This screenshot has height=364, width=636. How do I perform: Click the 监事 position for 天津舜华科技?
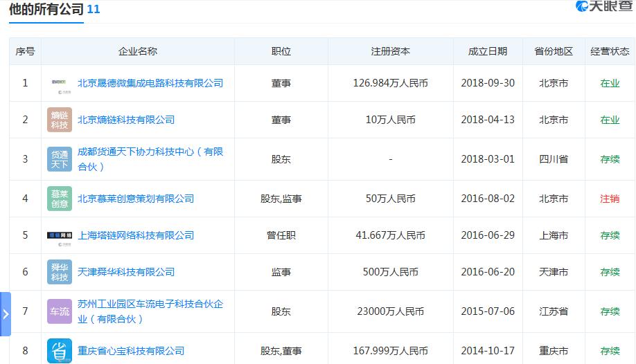[281, 271]
